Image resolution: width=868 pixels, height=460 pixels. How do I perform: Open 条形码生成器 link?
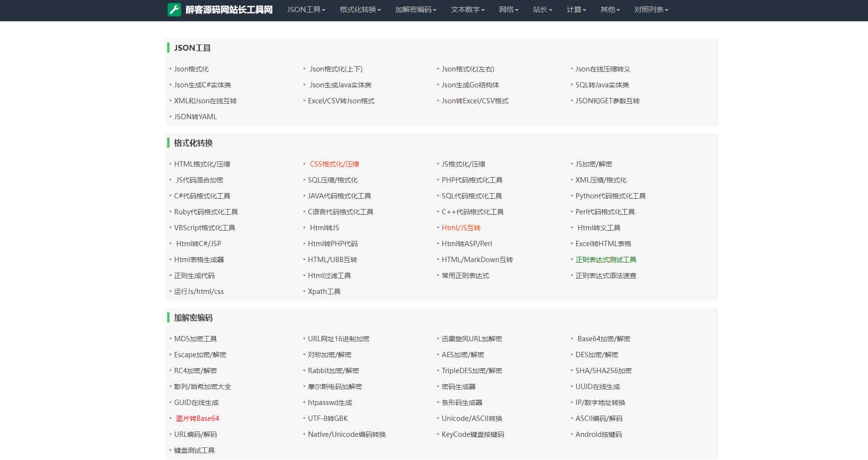pos(462,403)
